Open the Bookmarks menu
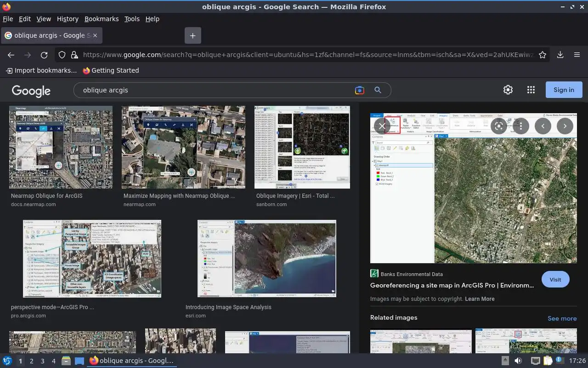 pyautogui.click(x=102, y=19)
